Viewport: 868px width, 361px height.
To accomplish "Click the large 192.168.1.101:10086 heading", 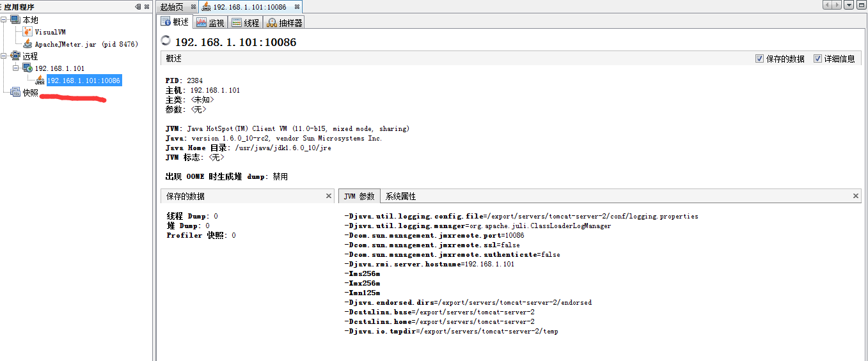I will pyautogui.click(x=235, y=42).
